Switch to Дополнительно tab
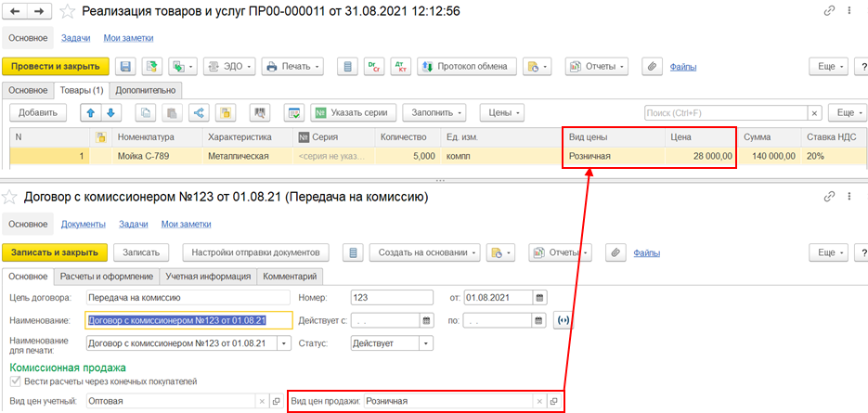Screen dimensions: 868x413 [146, 90]
